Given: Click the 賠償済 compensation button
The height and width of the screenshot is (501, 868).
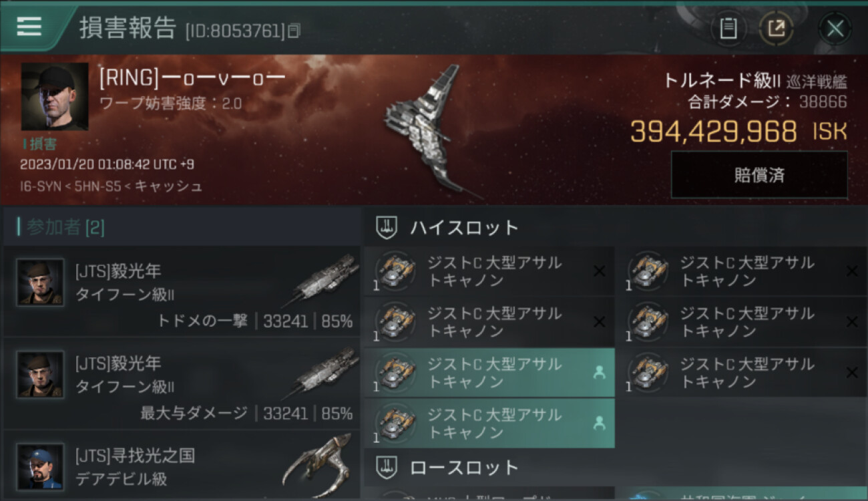Looking at the screenshot, I should [x=759, y=175].
